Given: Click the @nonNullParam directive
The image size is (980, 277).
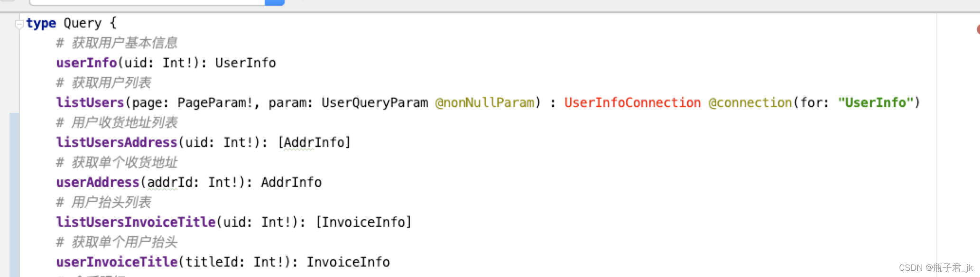Looking at the screenshot, I should 485,102.
